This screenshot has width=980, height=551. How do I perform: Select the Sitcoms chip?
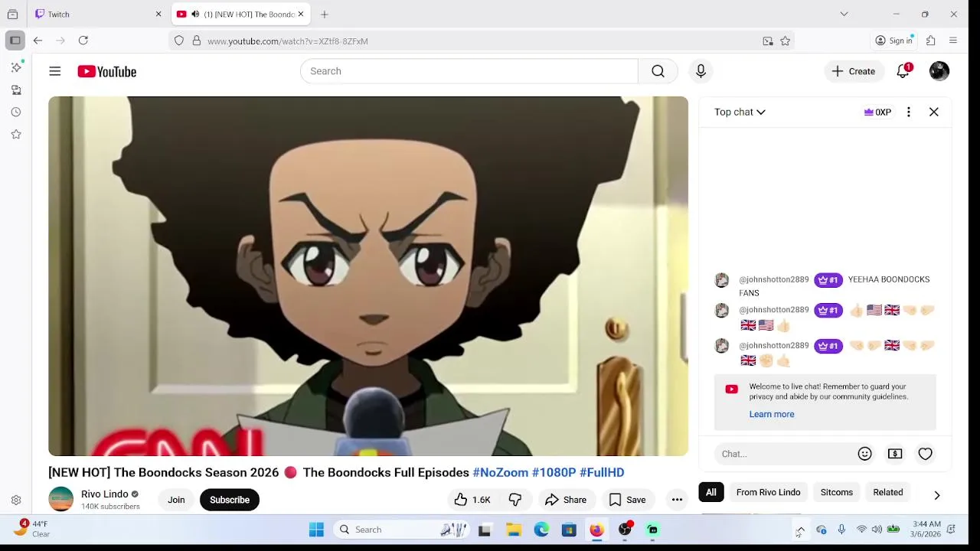[837, 492]
